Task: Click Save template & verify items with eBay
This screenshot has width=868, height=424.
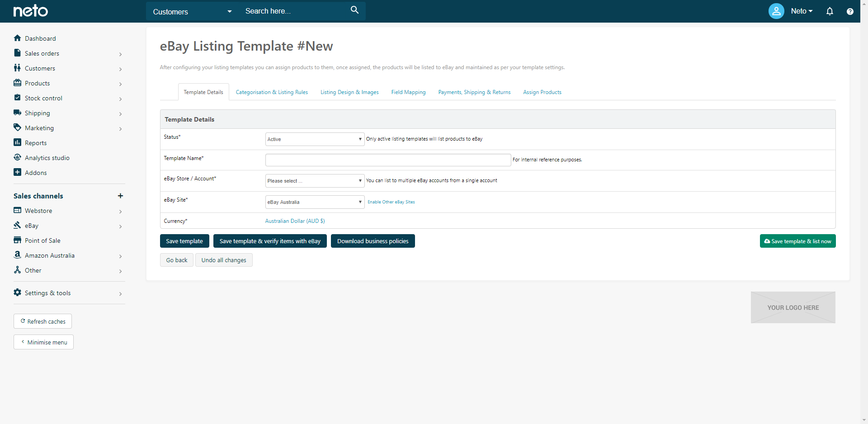Action: (x=270, y=241)
